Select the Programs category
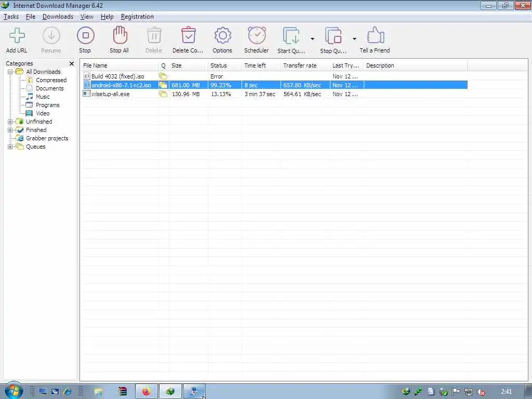 tap(47, 105)
